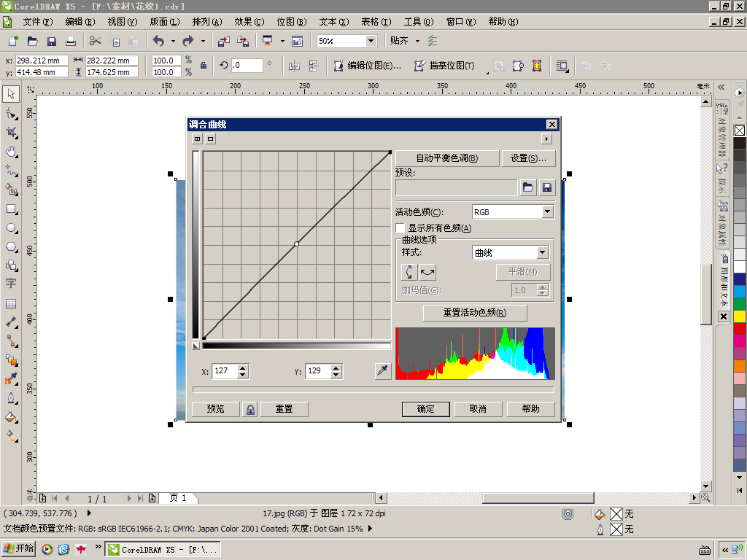Pick the red swatch in color palette

[740, 328]
